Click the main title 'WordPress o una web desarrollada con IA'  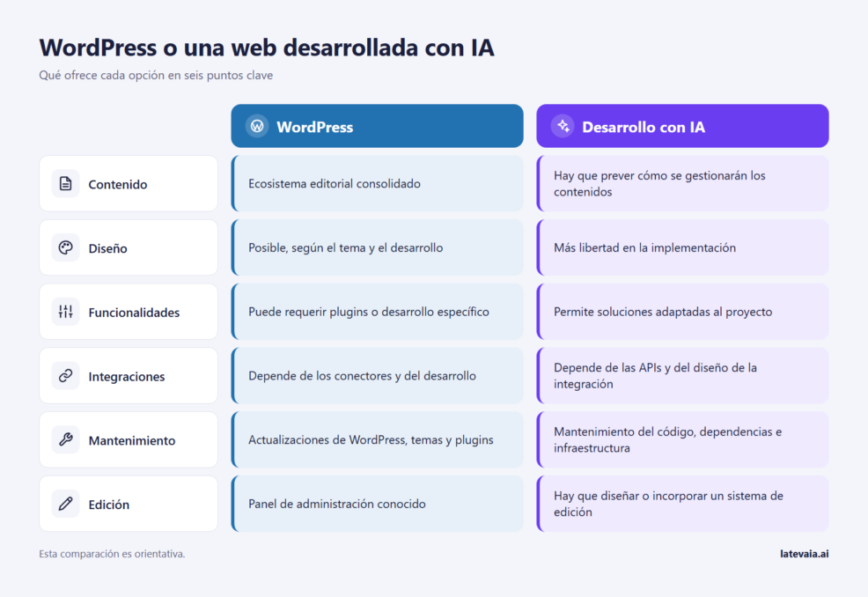(x=266, y=48)
